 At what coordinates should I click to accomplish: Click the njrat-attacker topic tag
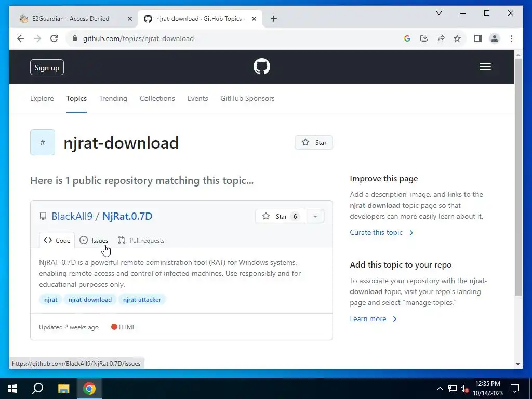(142, 300)
